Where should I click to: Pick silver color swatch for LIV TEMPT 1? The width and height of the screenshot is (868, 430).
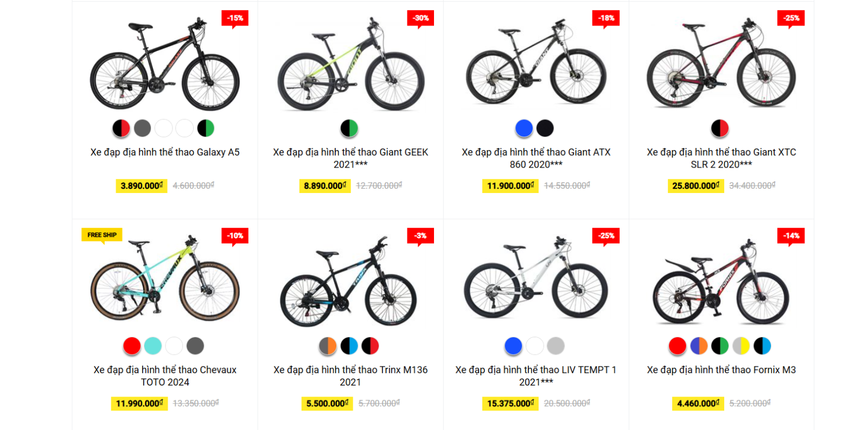tap(556, 346)
